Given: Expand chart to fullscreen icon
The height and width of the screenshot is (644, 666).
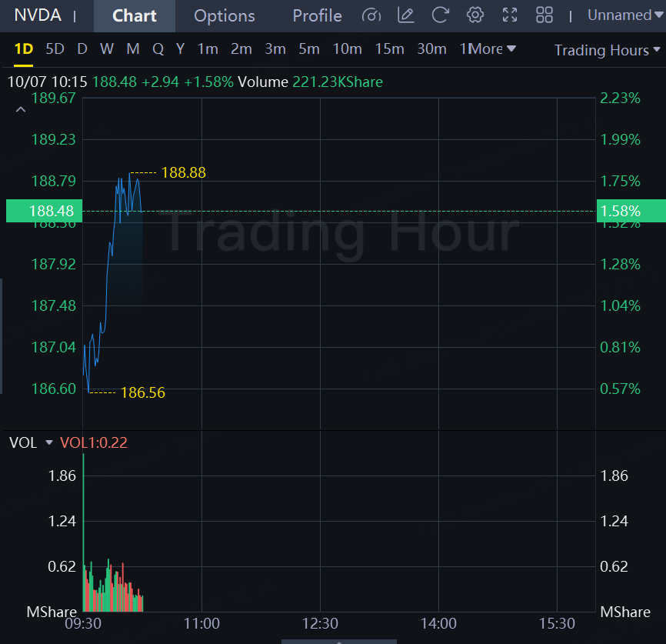Looking at the screenshot, I should tap(510, 15).
